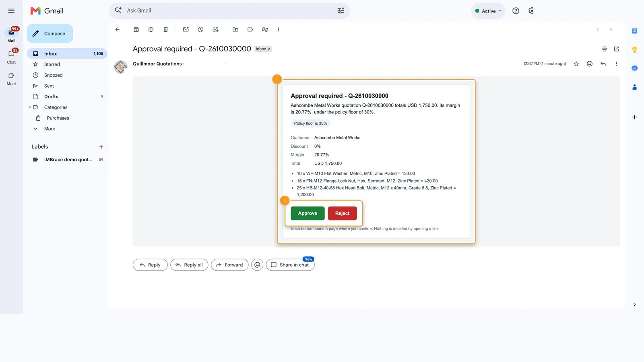Archive this email
Image resolution: width=644 pixels, height=362 pixels.
coord(136,29)
